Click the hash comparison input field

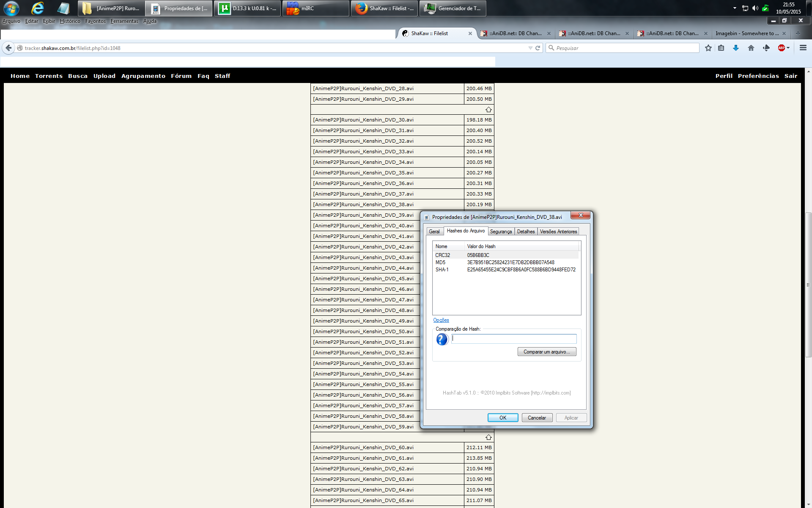(514, 339)
